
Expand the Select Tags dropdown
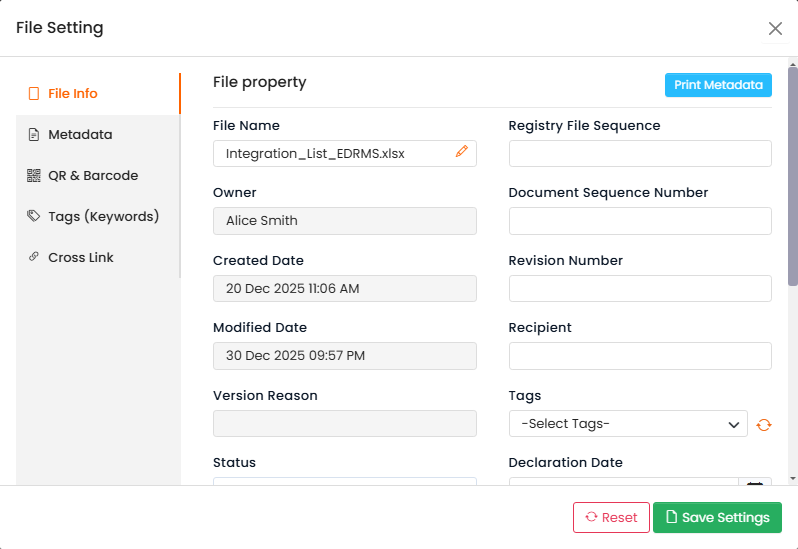coord(628,424)
